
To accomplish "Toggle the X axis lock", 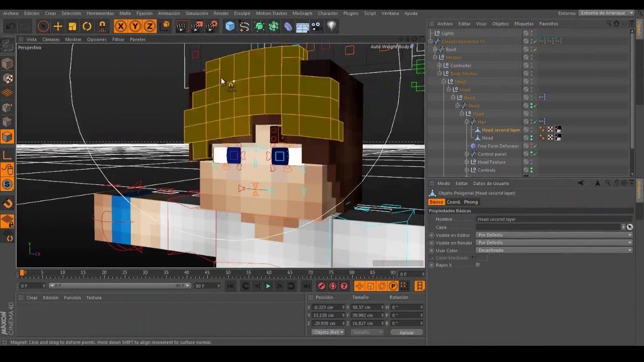I will [x=121, y=26].
